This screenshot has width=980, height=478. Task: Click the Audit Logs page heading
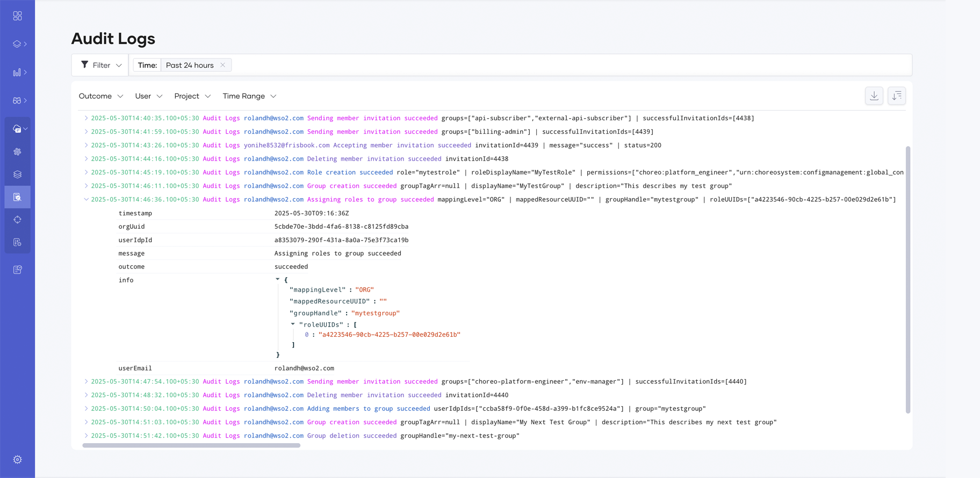pyautogui.click(x=113, y=39)
